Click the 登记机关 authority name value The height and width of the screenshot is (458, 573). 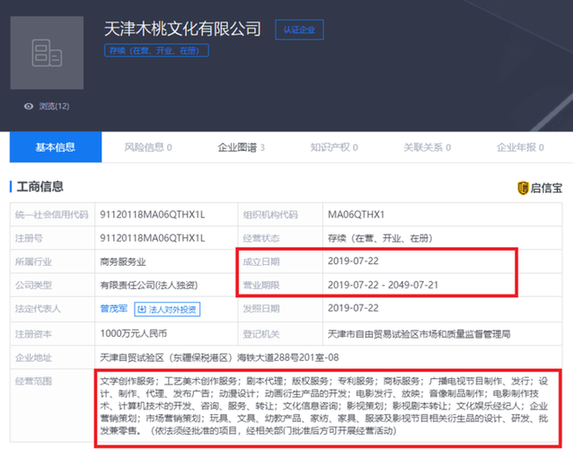coord(419,334)
